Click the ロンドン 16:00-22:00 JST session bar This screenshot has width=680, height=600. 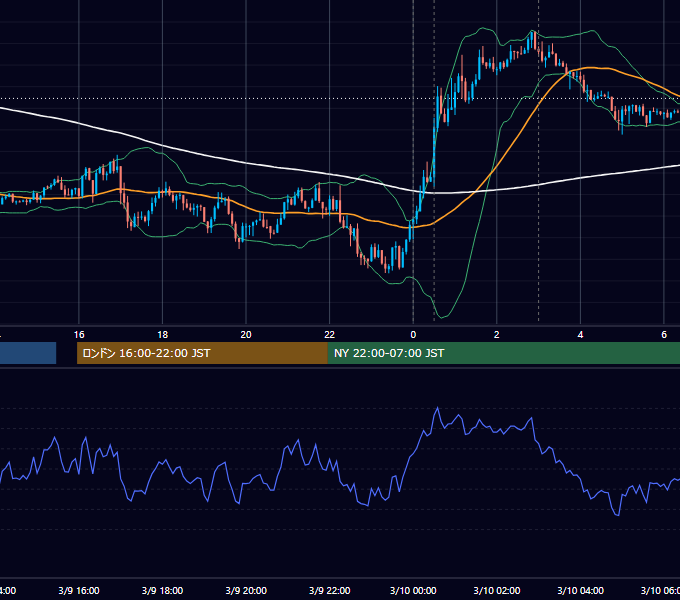202,353
